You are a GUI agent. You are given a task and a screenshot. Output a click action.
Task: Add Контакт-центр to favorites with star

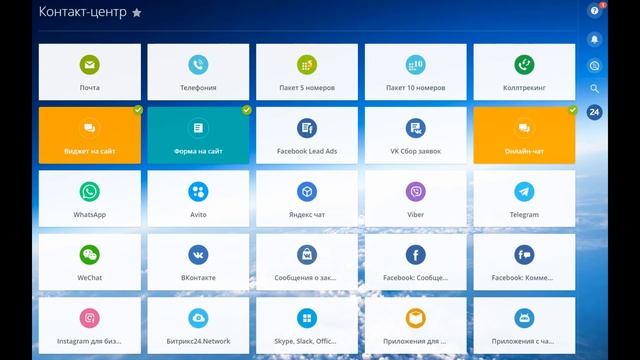coord(137,13)
